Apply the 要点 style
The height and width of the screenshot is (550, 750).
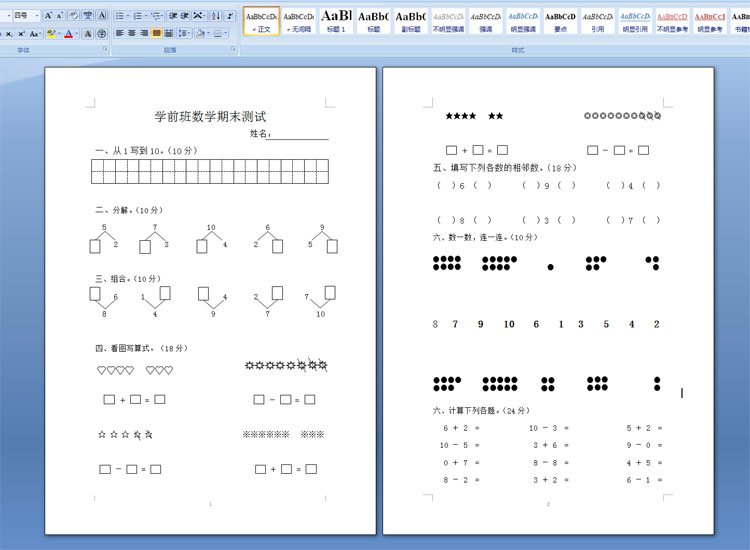560,21
